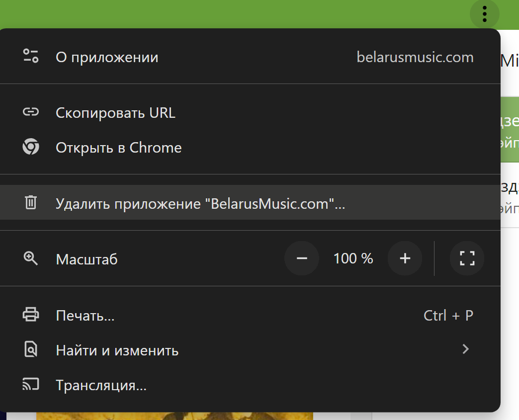This screenshot has width=519, height=420.
Task: Click the magnifier icon next to Масштаб
Action: coord(31,258)
